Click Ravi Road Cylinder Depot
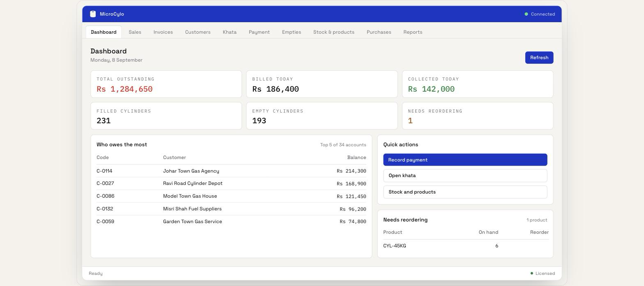 click(x=193, y=183)
